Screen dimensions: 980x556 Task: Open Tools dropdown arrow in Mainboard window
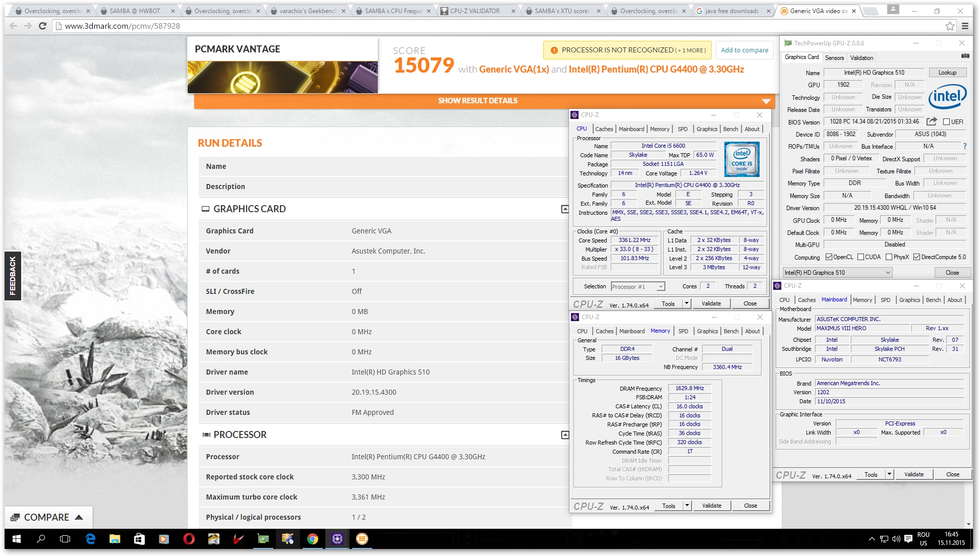point(889,474)
